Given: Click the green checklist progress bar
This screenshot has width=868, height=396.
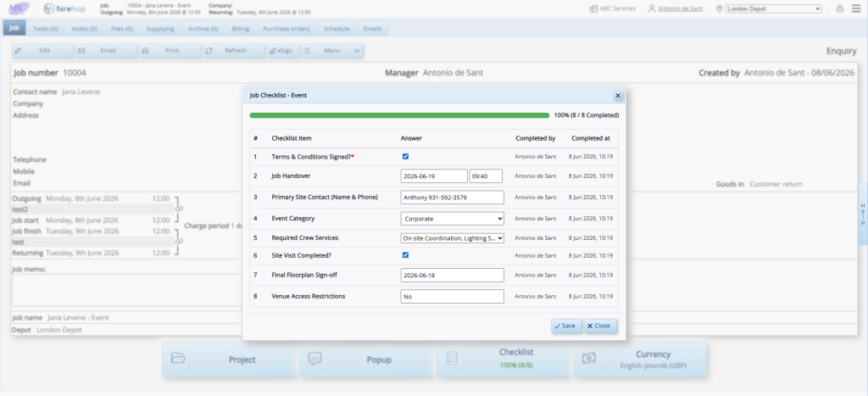Looking at the screenshot, I should (x=399, y=115).
